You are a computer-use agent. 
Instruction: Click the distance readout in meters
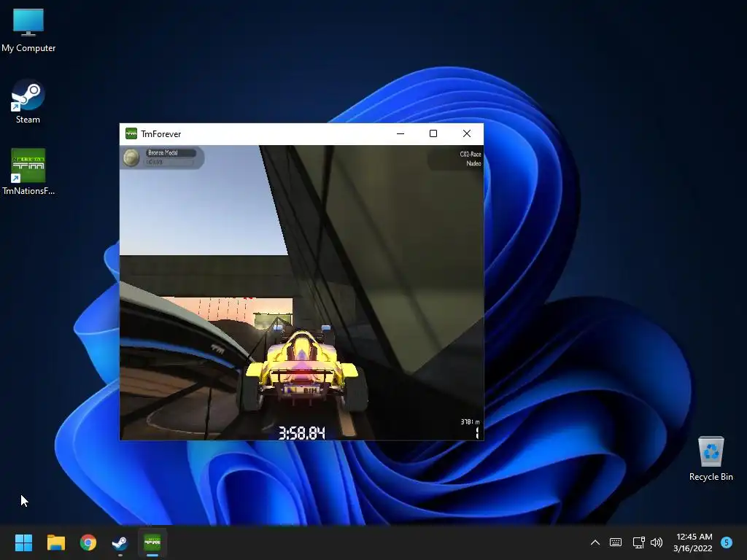pyautogui.click(x=470, y=422)
